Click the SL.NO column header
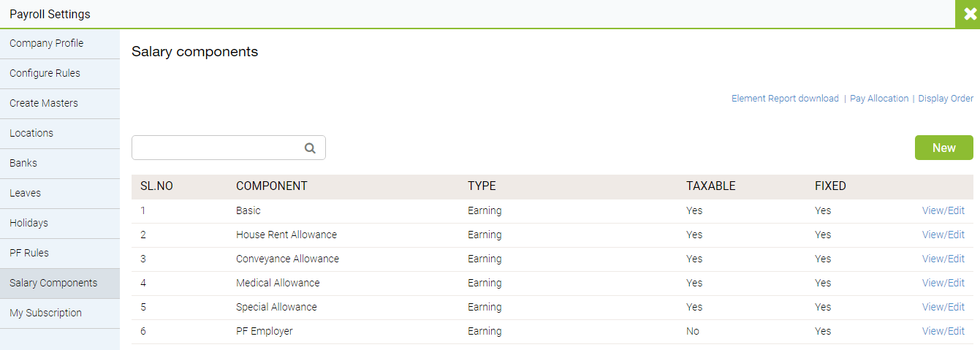Image resolution: width=980 pixels, height=350 pixels. point(156,186)
